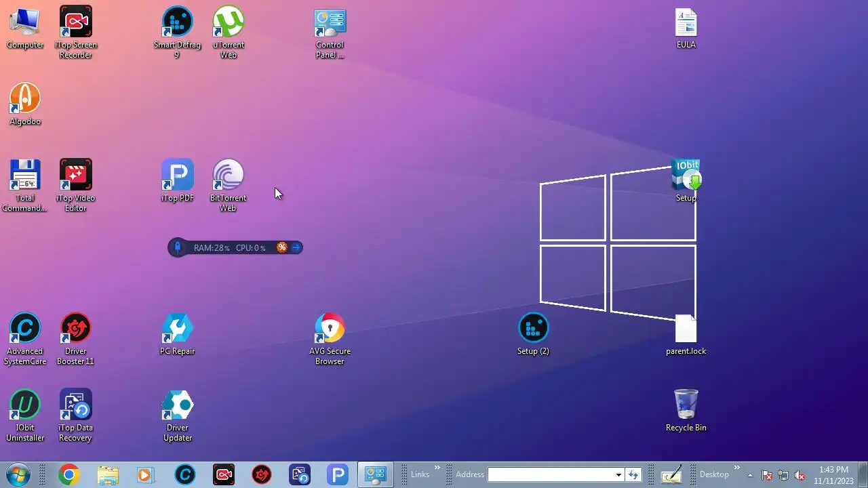The height and width of the screenshot is (488, 868).
Task: Click the muted volume tray icon
Action: click(800, 475)
